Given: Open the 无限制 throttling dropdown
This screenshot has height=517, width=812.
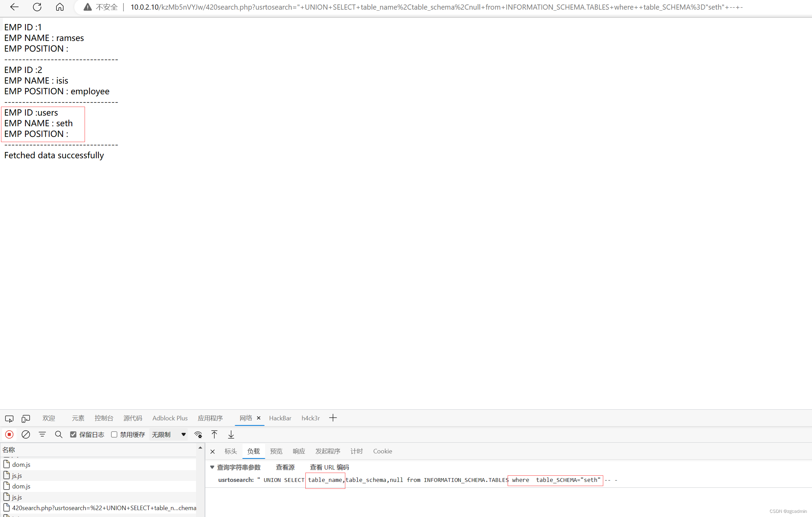Looking at the screenshot, I should pos(169,434).
